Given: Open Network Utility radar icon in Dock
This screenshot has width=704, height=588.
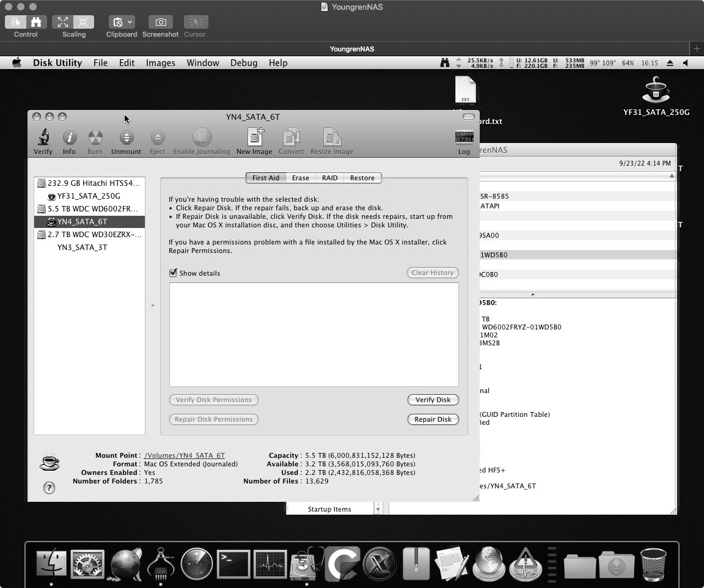Looking at the screenshot, I should coord(197,564).
